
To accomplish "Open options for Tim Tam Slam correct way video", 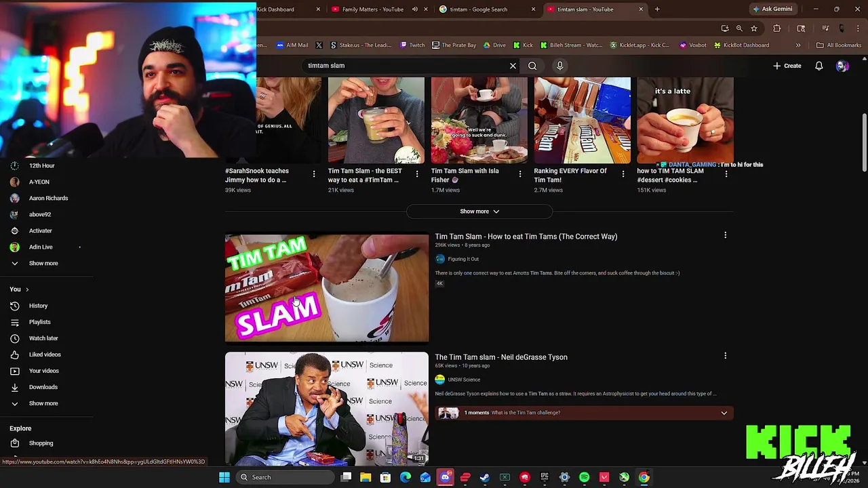I will tap(725, 235).
